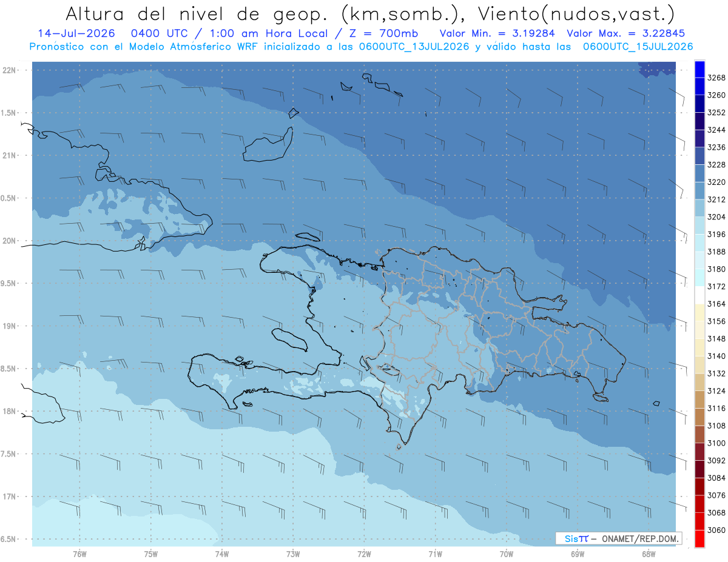Click the colorbar value "3124"
This screenshot has width=728, height=562.
(716, 391)
